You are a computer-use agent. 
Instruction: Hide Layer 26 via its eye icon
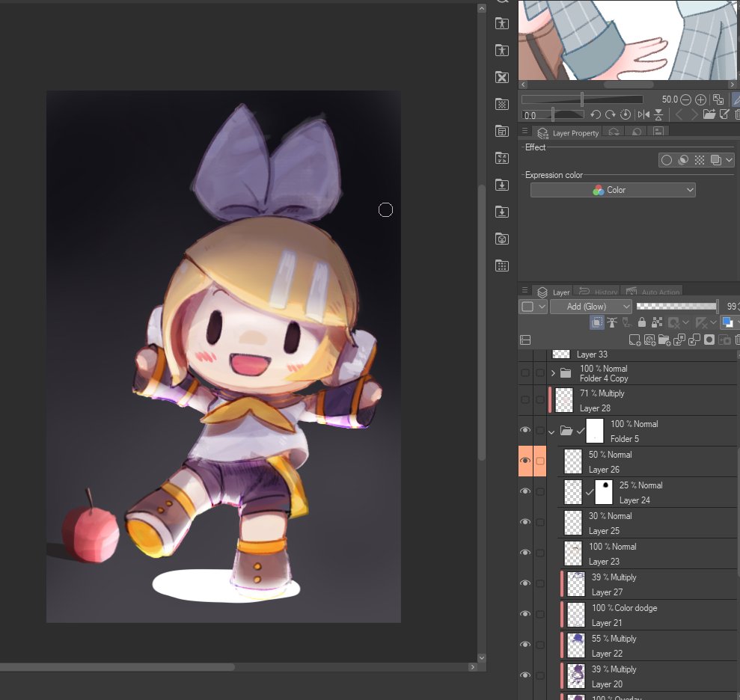pyautogui.click(x=525, y=461)
